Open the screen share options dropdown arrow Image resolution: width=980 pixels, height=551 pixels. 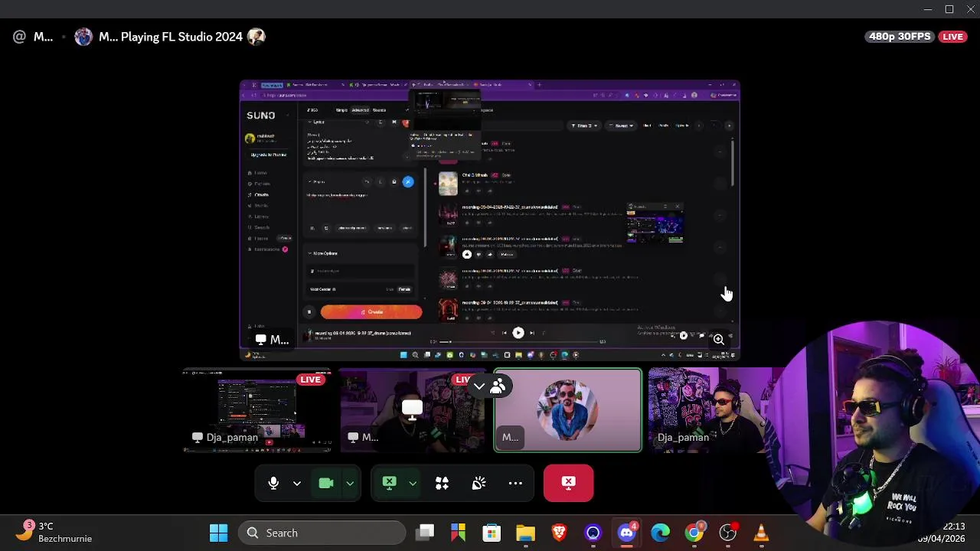(413, 483)
